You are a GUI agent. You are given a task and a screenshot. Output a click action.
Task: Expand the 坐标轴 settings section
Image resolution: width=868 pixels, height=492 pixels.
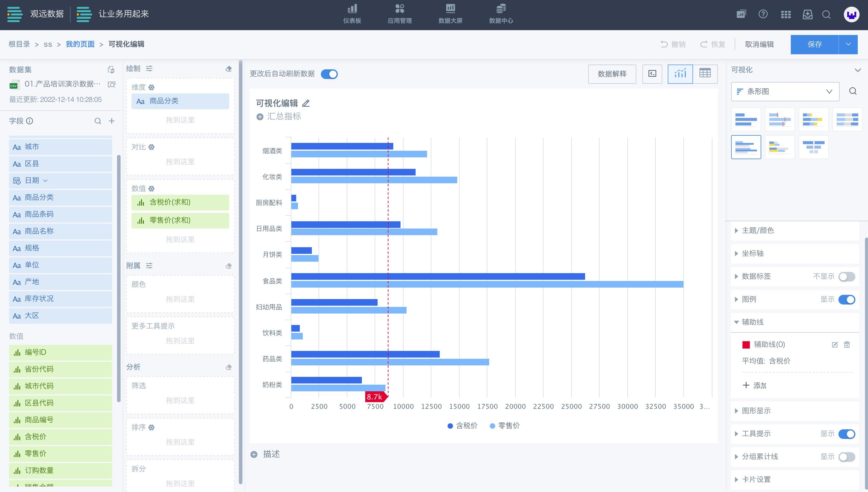(752, 254)
